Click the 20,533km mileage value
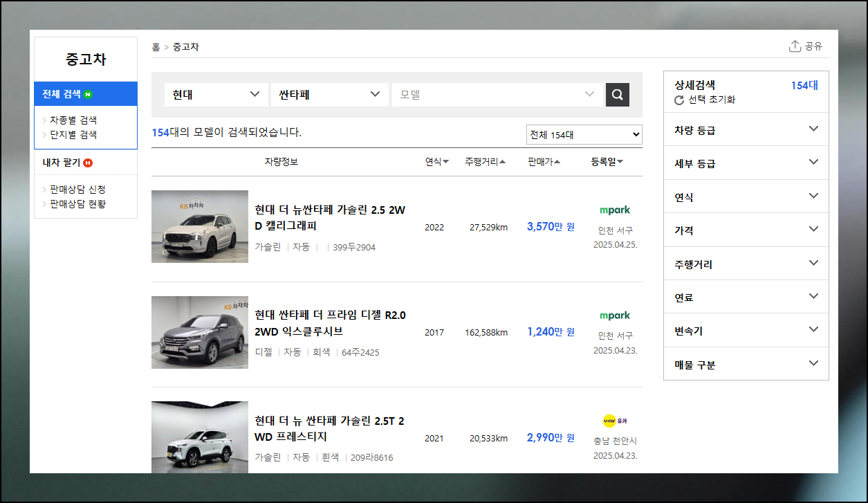Viewport: 868px width, 503px height. point(488,438)
